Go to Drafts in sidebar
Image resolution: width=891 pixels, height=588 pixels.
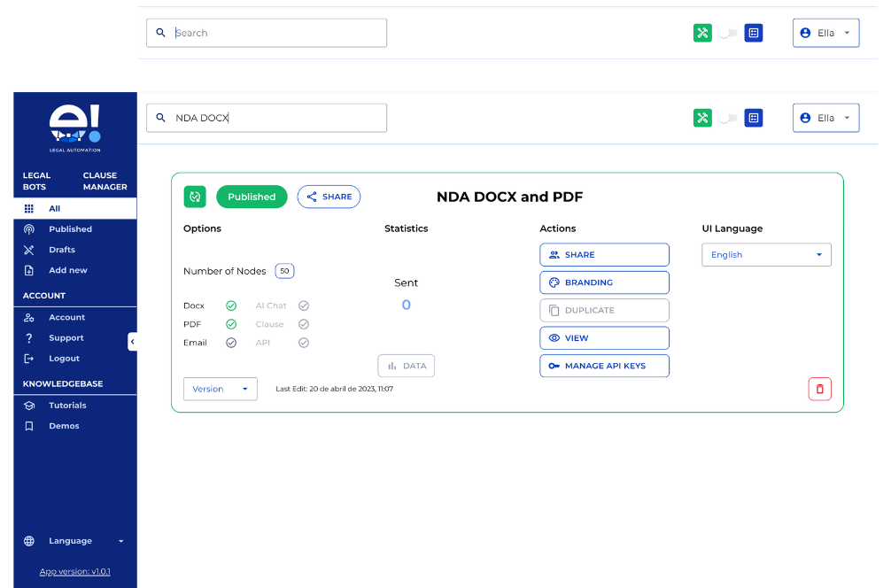point(62,250)
